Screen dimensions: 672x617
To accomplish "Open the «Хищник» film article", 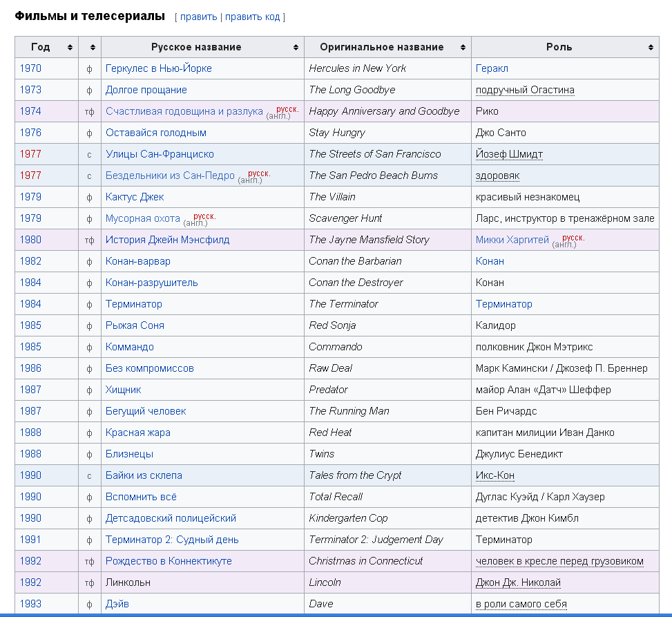I will (x=123, y=390).
